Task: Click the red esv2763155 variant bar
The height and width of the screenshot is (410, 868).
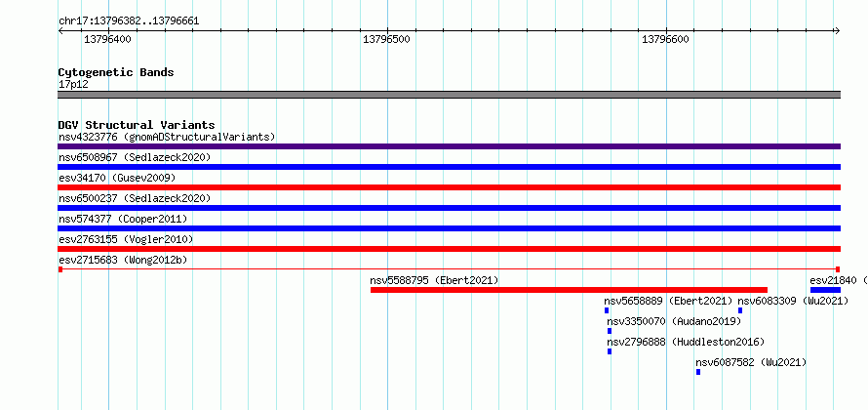Action: pos(449,249)
